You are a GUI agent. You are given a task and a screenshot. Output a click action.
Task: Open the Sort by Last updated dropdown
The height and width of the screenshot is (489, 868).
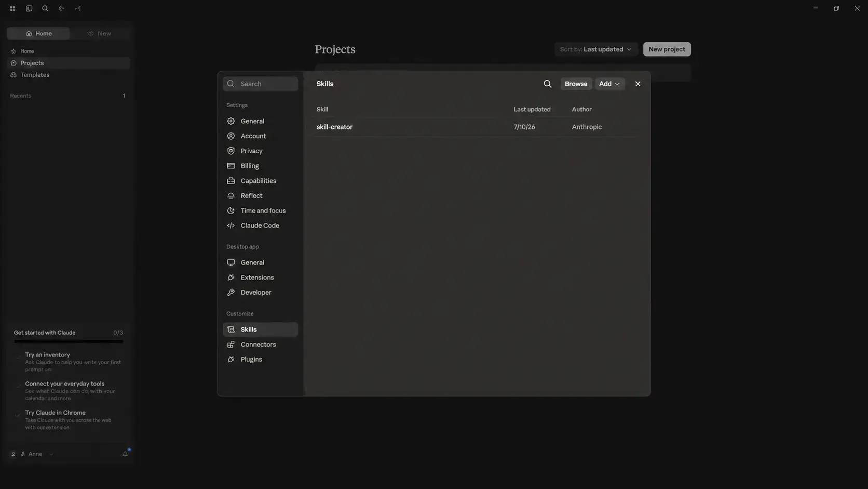[x=595, y=49]
